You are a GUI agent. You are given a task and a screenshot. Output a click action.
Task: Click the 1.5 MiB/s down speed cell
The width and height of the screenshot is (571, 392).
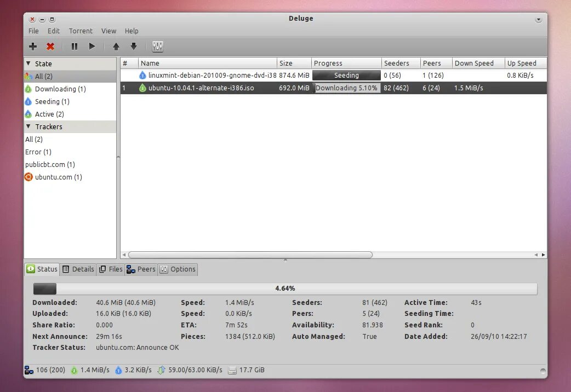coord(469,88)
